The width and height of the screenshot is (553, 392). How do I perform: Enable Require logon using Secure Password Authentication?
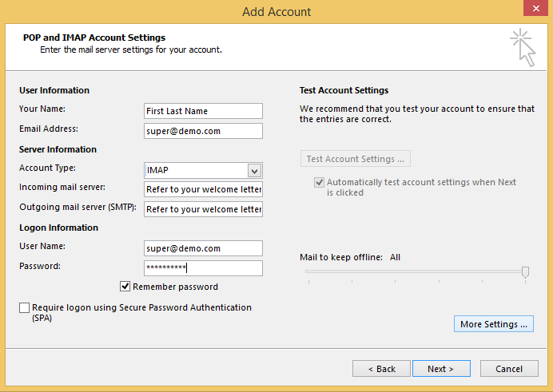tap(25, 308)
